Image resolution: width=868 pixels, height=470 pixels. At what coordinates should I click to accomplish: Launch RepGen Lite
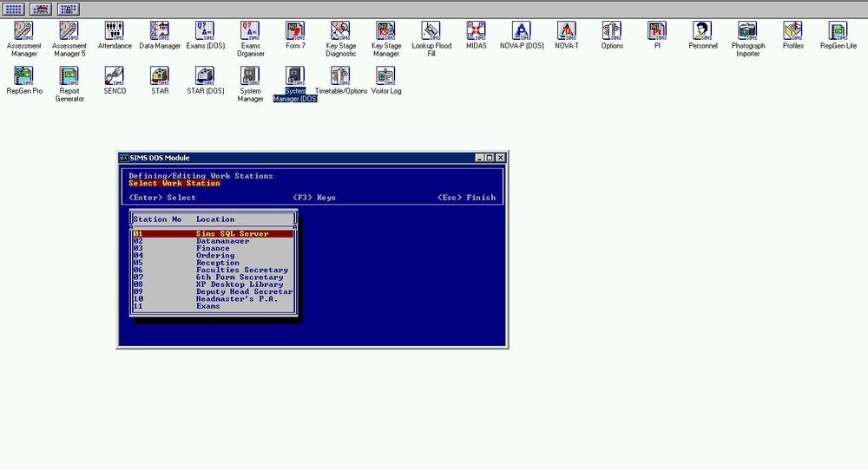(x=838, y=30)
